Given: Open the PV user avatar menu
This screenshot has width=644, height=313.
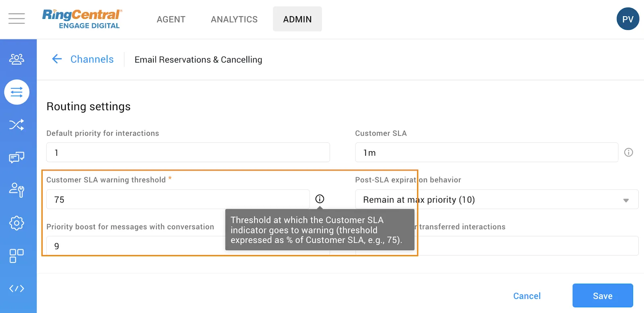Looking at the screenshot, I should click(627, 19).
